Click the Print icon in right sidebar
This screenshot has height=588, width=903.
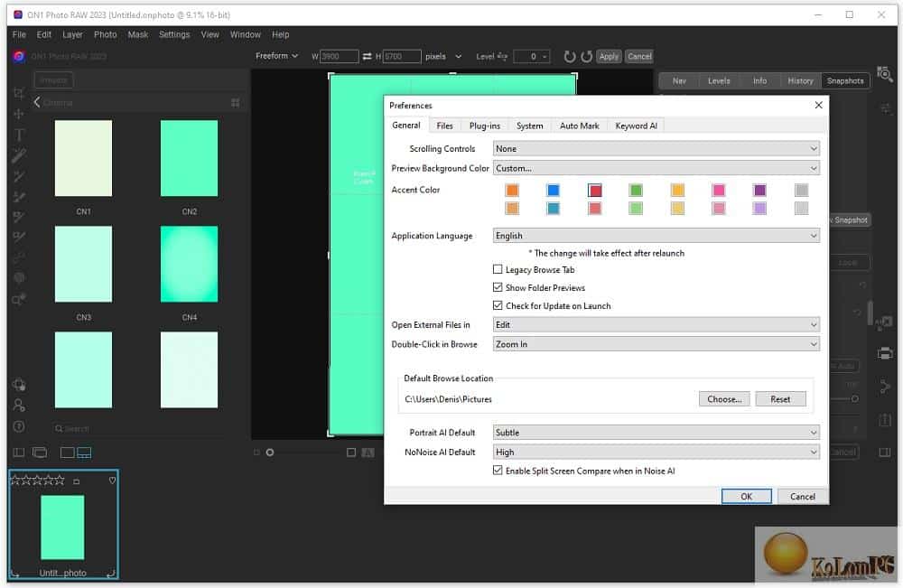[x=885, y=353]
